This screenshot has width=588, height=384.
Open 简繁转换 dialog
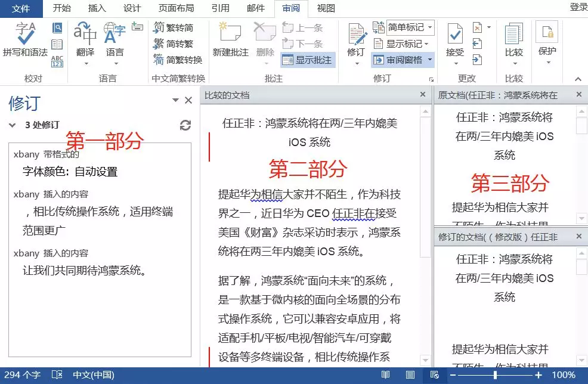(x=178, y=60)
